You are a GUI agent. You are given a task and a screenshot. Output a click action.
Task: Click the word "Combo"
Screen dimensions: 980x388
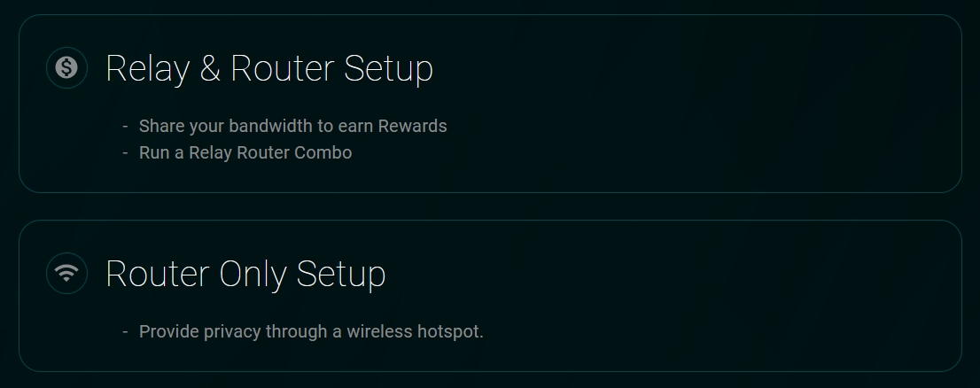[324, 152]
